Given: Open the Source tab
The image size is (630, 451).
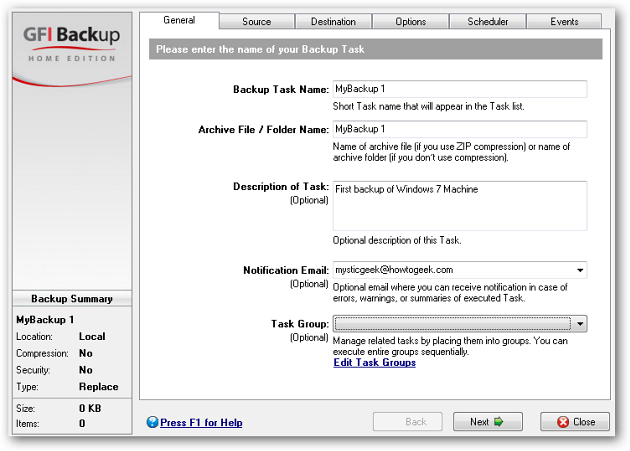Looking at the screenshot, I should click(257, 22).
